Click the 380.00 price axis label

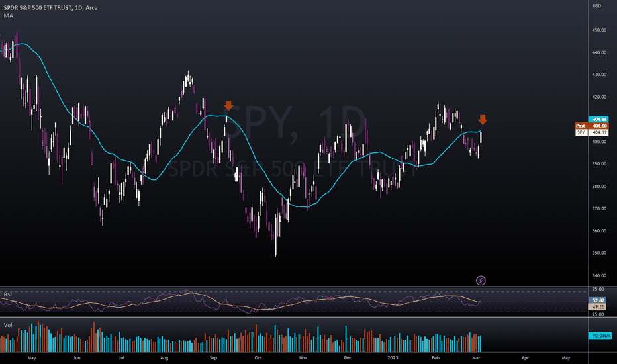[x=599, y=187]
